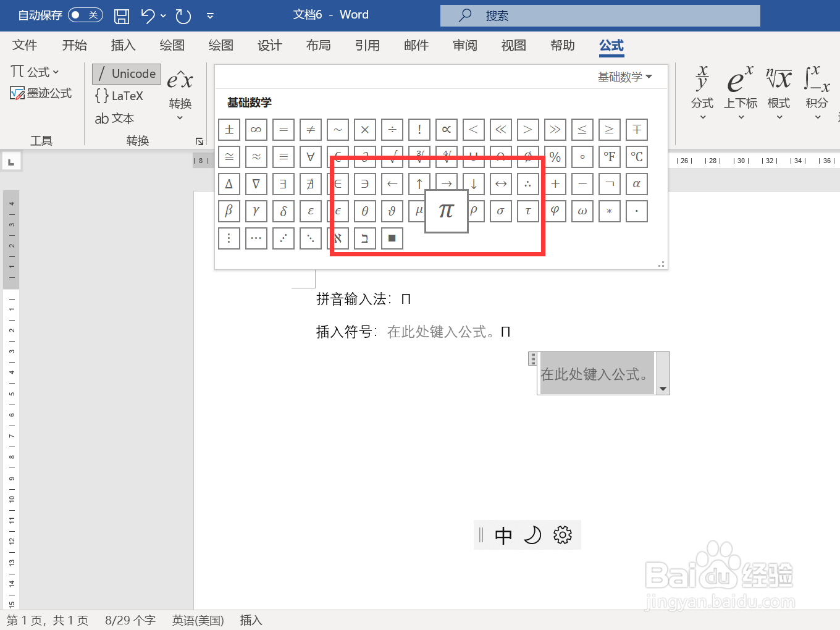Click the Undo button
Image resolution: width=840 pixels, height=630 pixels.
pyautogui.click(x=148, y=15)
